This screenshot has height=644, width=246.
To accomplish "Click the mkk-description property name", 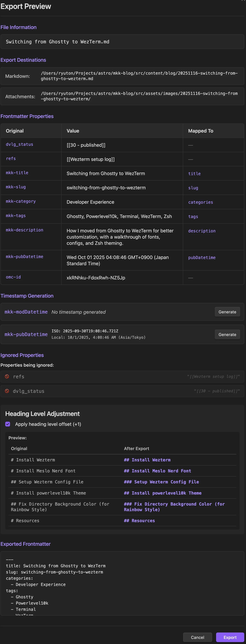I will (x=25, y=230).
